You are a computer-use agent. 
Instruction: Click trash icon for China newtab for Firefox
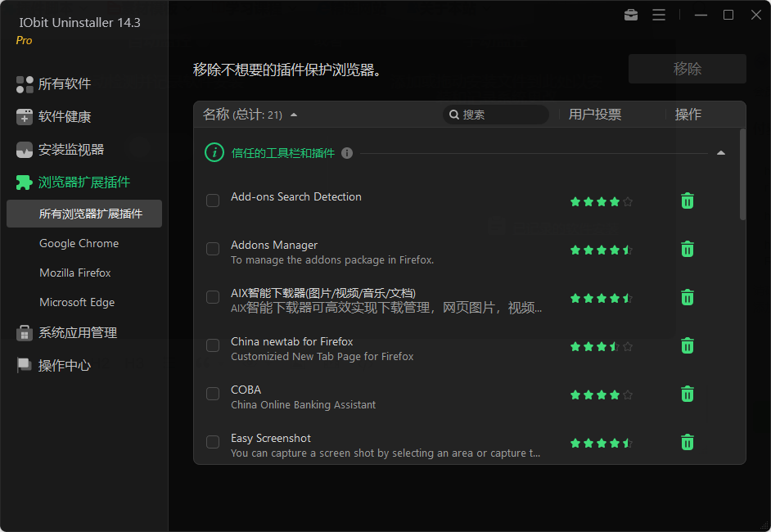click(x=688, y=345)
